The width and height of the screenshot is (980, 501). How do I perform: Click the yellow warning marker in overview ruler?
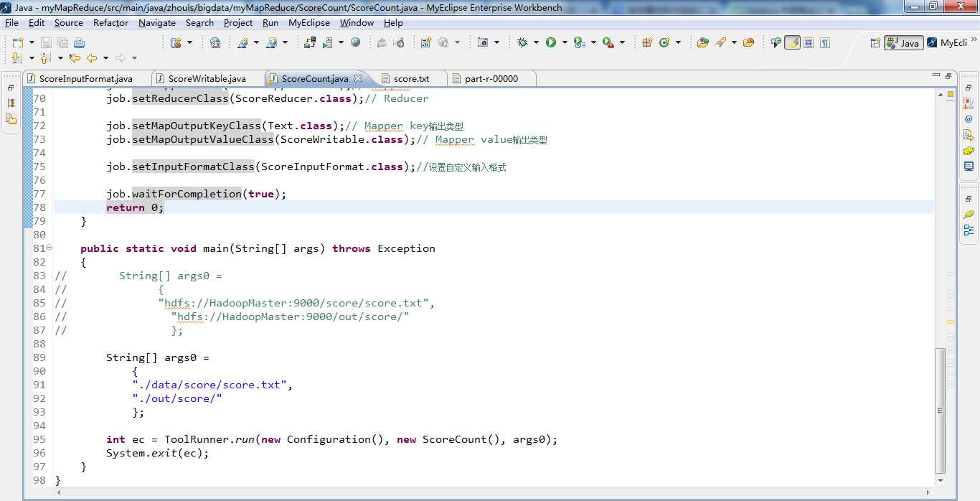point(951,94)
